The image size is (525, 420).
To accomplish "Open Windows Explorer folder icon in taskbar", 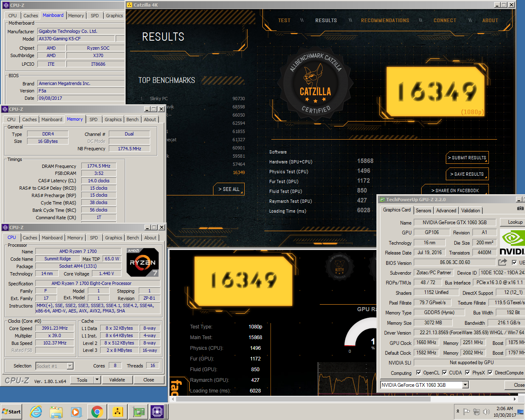I will click(56, 411).
